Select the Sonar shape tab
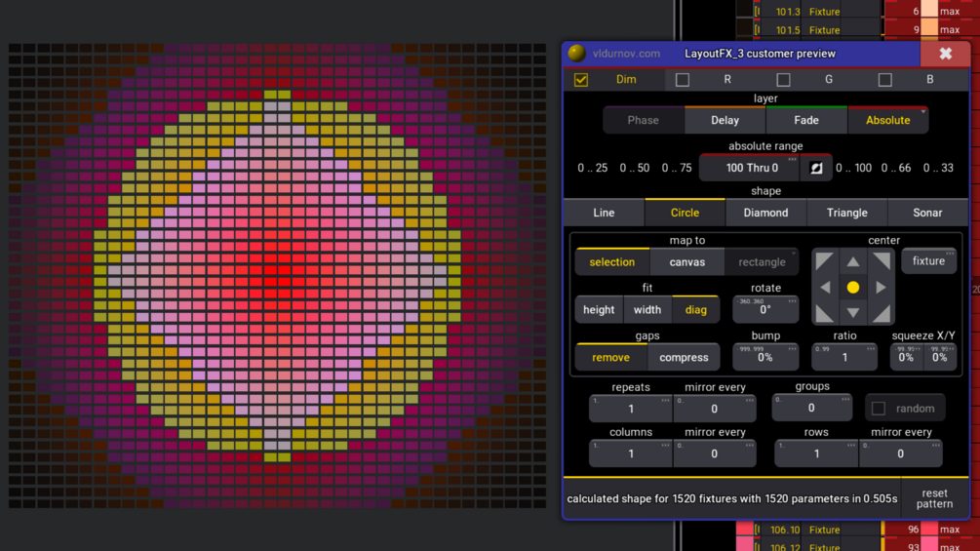Image resolution: width=980 pixels, height=551 pixels. click(927, 213)
